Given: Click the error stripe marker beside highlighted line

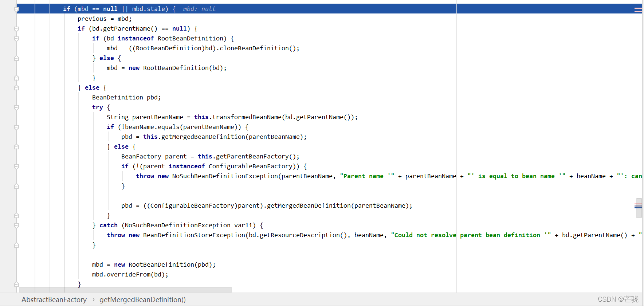Looking at the screenshot, I should tap(638, 10).
